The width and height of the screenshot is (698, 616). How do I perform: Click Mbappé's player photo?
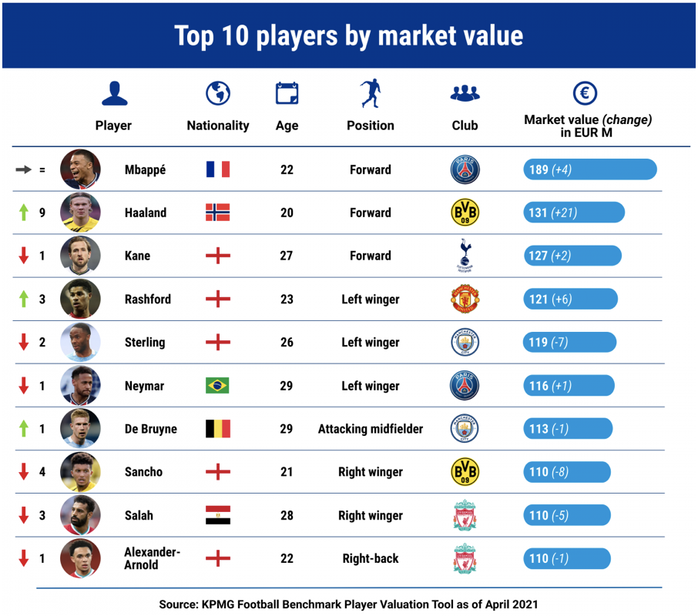80,169
